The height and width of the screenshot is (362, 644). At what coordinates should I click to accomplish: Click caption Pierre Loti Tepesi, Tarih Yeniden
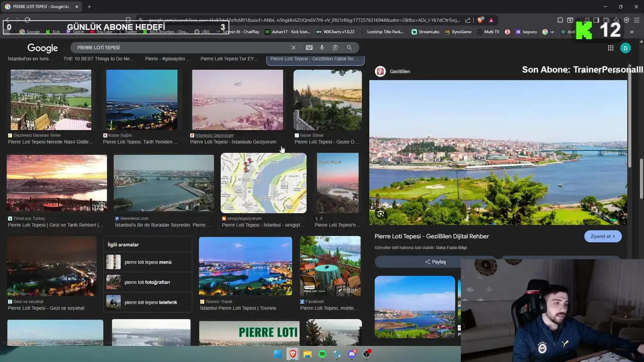coord(140,142)
